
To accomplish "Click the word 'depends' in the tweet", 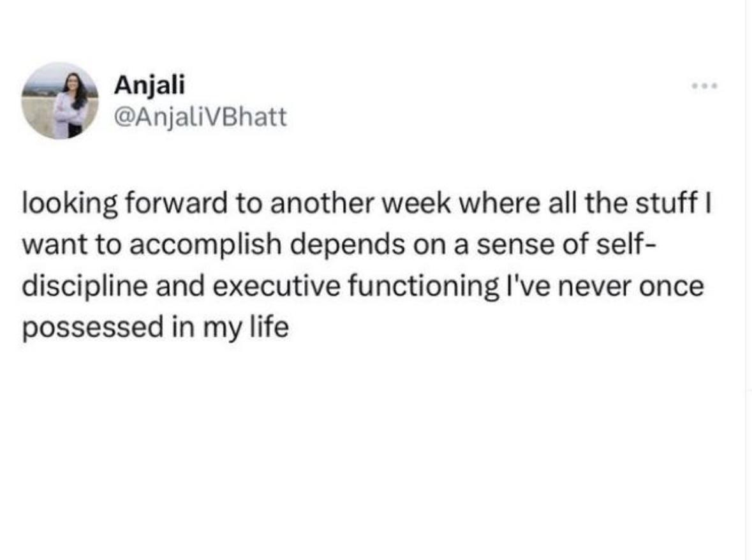I will (x=347, y=244).
